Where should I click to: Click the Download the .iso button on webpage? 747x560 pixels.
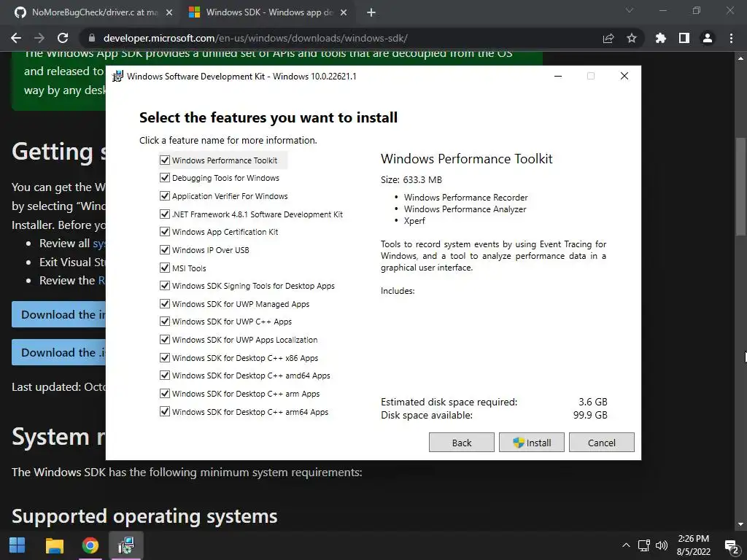click(59, 352)
